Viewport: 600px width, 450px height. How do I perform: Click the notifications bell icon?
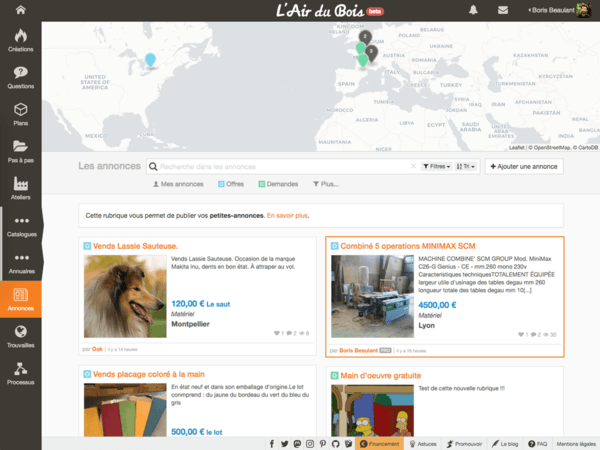[473, 10]
